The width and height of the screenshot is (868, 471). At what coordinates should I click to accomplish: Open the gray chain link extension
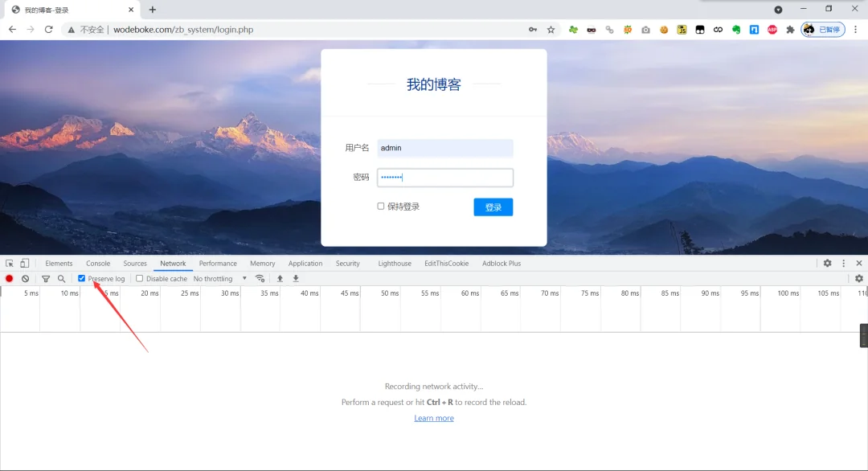click(x=609, y=30)
